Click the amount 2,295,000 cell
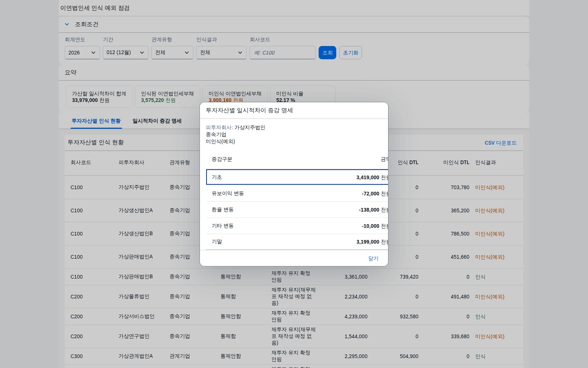 coord(356,356)
